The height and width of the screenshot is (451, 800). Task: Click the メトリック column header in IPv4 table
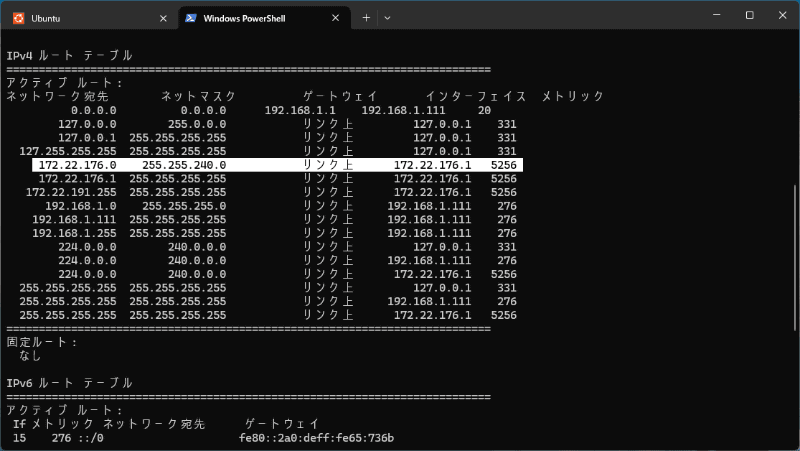click(572, 96)
